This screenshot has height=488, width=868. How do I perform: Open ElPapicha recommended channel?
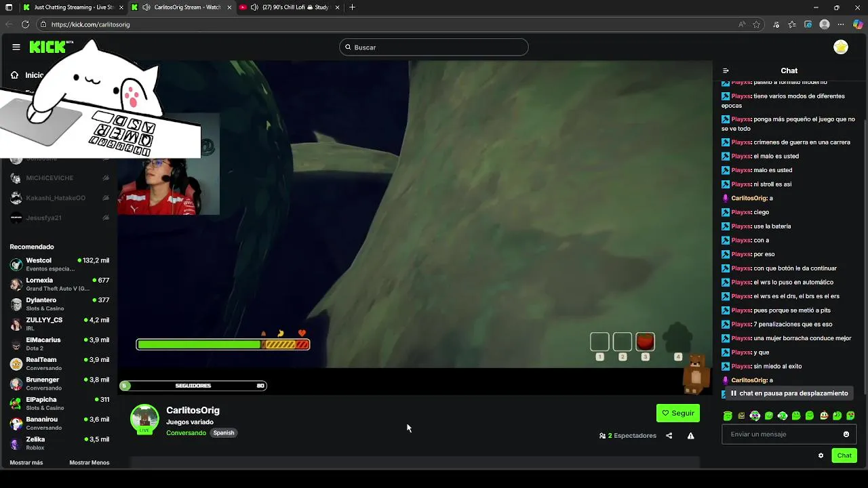60,403
